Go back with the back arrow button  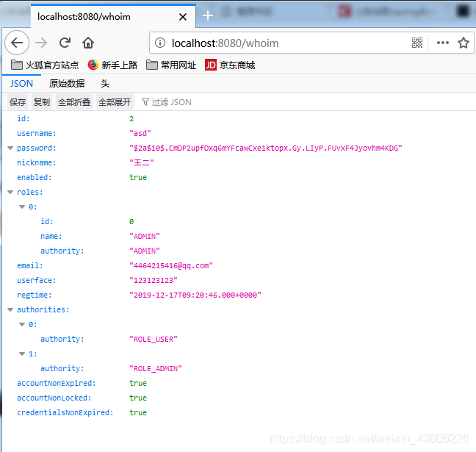pos(17,43)
